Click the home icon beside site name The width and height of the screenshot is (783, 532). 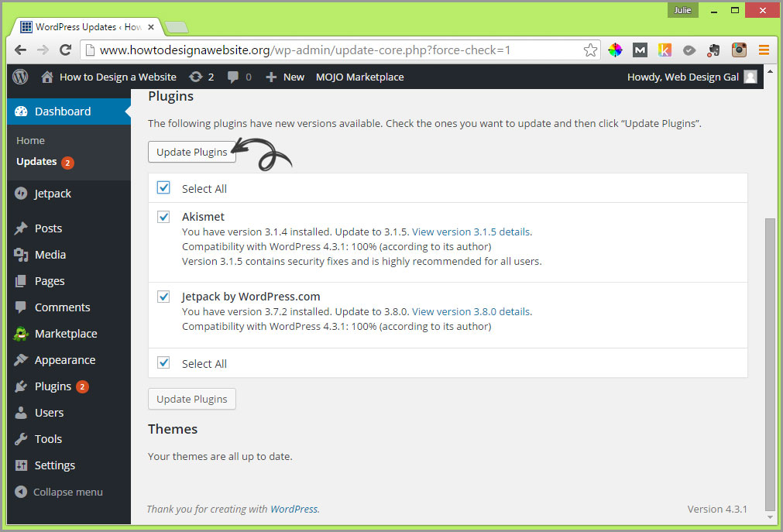point(47,77)
